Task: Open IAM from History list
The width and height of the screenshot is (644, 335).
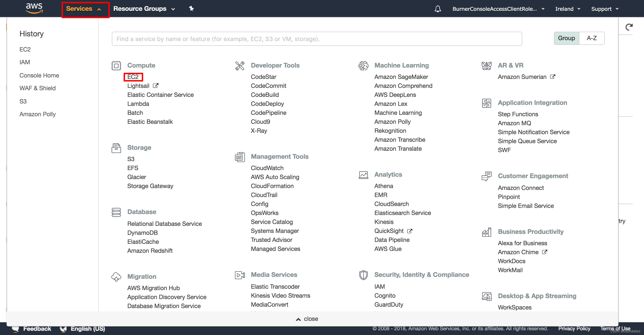Action: tap(25, 62)
